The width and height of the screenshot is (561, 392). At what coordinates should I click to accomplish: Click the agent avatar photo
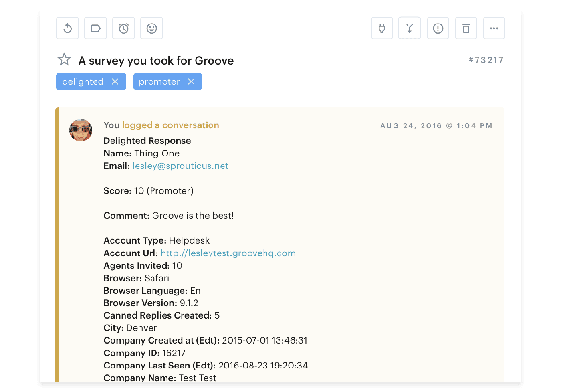point(81,130)
